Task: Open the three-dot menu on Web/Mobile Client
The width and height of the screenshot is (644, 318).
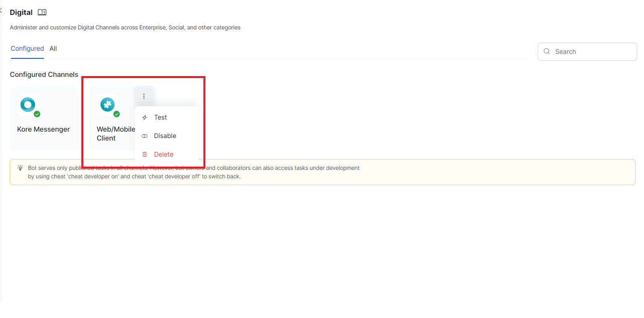Action: pyautogui.click(x=144, y=96)
